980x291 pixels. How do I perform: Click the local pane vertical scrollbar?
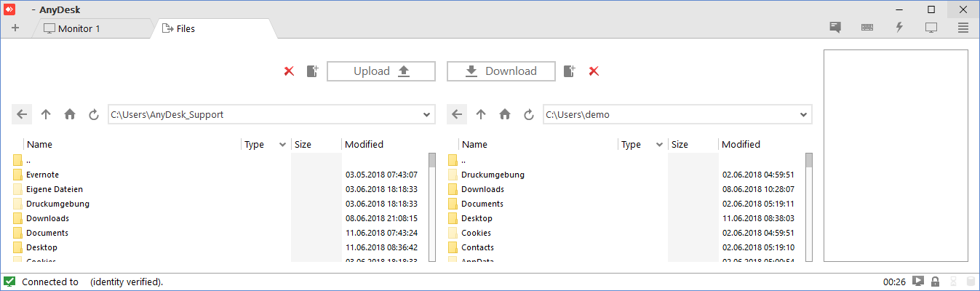pyautogui.click(x=432, y=207)
